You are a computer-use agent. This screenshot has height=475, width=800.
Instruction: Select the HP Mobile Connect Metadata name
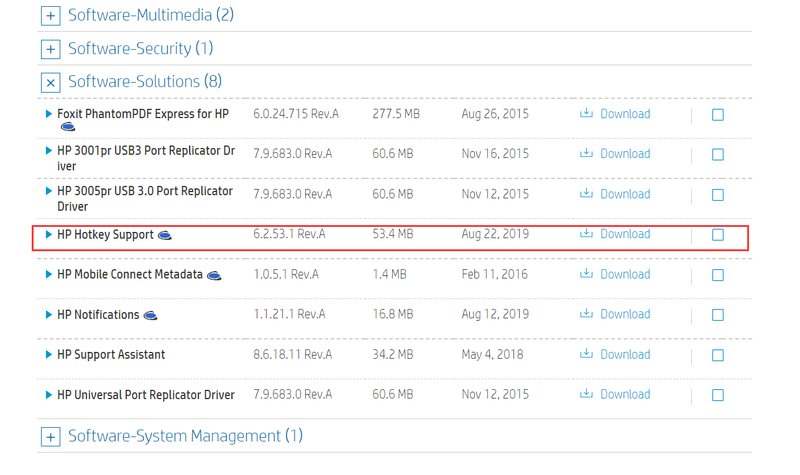(130, 274)
